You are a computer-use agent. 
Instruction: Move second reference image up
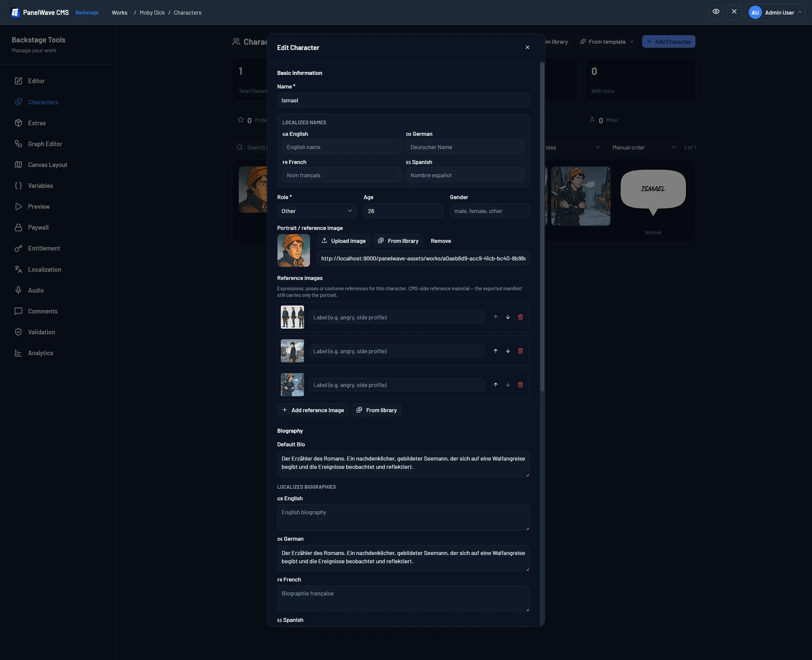point(495,351)
